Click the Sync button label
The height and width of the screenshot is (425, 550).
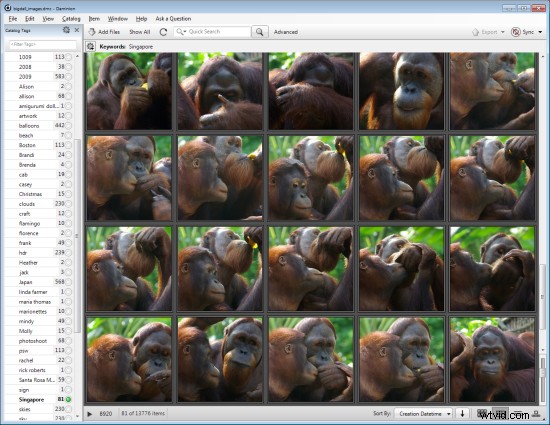tap(528, 32)
